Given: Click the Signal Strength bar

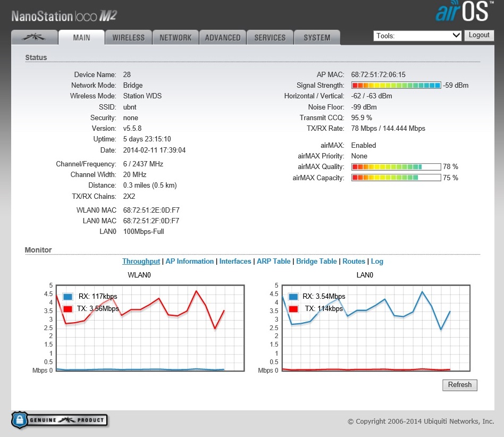Looking at the screenshot, I should point(396,86).
